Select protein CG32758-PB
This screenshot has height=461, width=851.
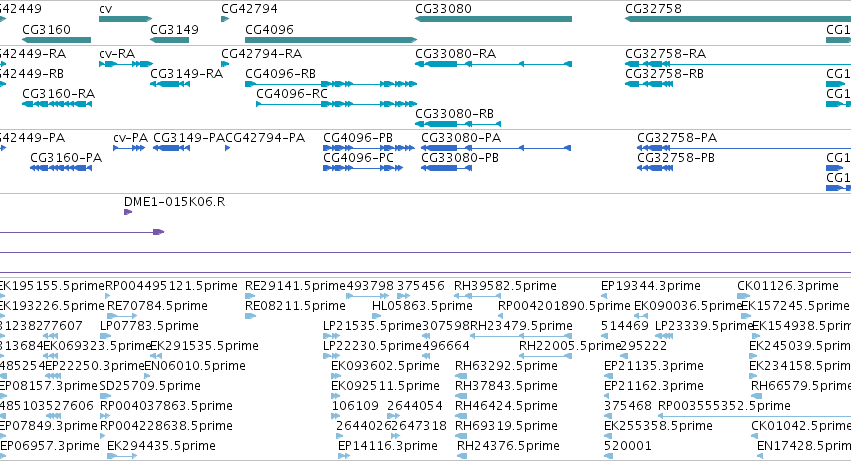(x=676, y=158)
